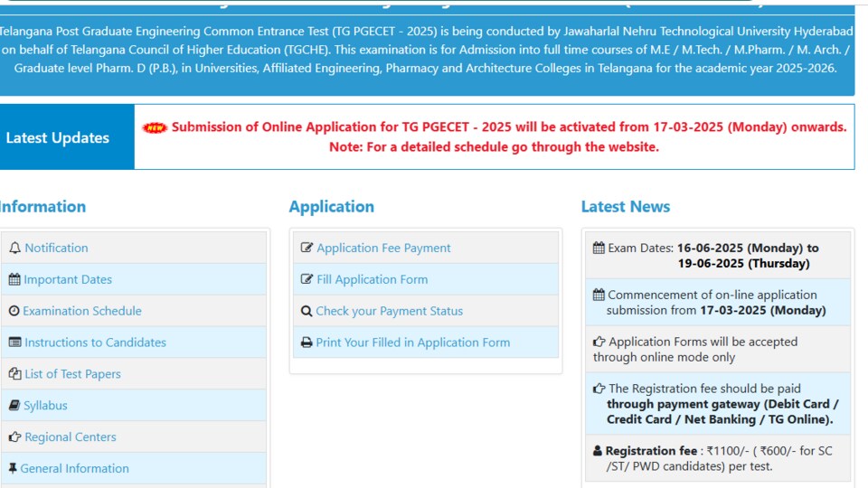Click the TG PGECET - 2025 description paragraph

point(426,50)
